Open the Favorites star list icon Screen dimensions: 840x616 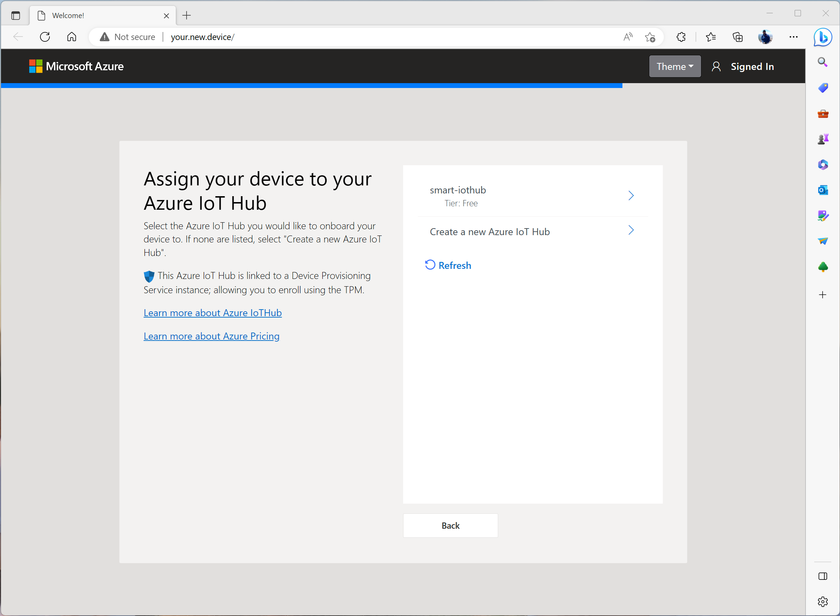pyautogui.click(x=711, y=37)
